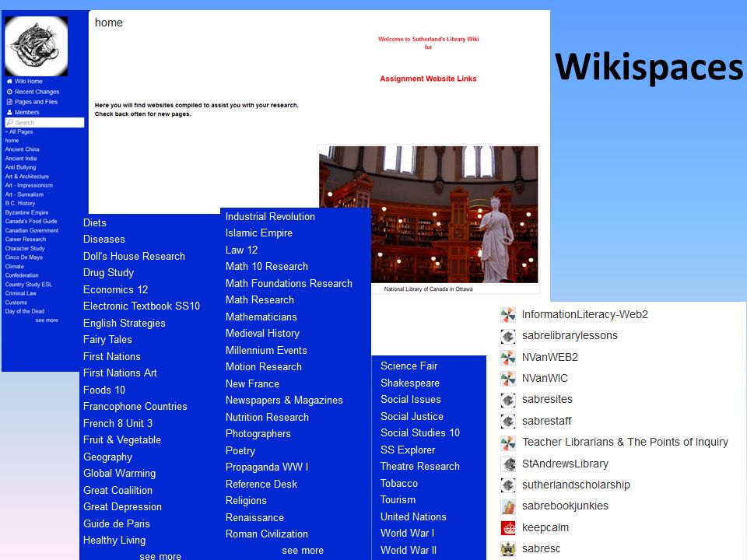Open the Shakespeare page link

pos(410,383)
